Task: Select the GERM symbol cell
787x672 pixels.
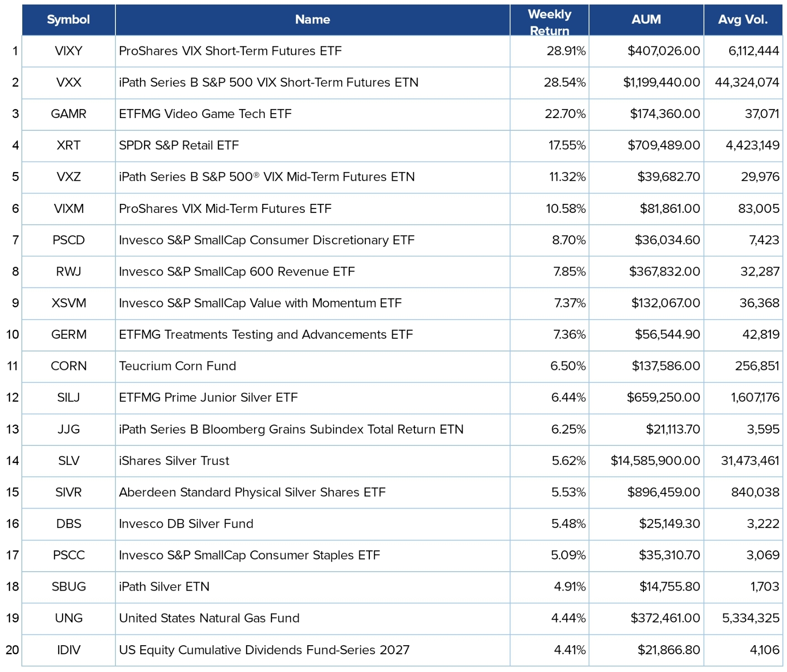Action: point(69,334)
